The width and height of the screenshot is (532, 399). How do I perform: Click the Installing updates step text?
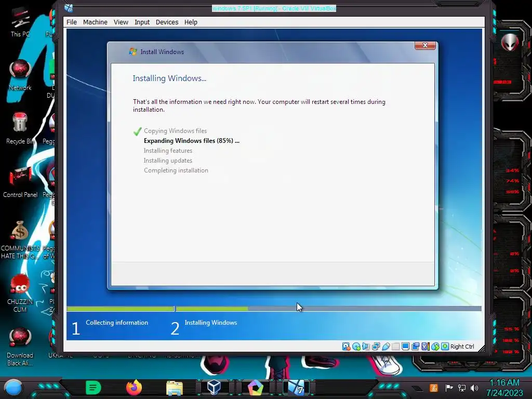pos(168,161)
